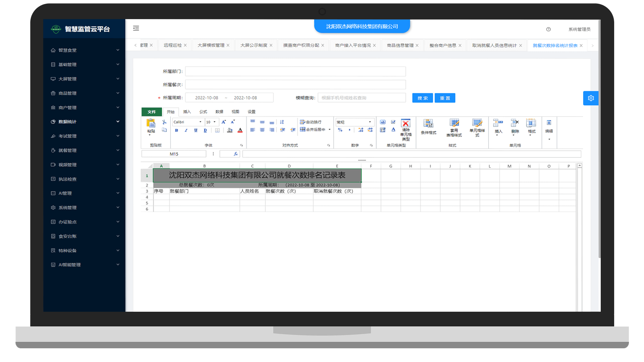Click the cell borders icon
The image size is (644, 362).
(x=217, y=130)
